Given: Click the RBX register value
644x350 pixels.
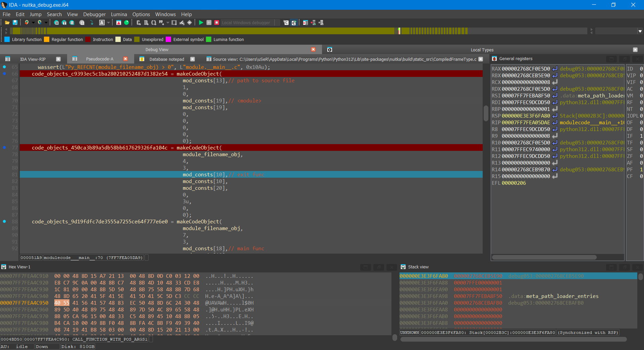Looking at the screenshot, I should point(526,76).
